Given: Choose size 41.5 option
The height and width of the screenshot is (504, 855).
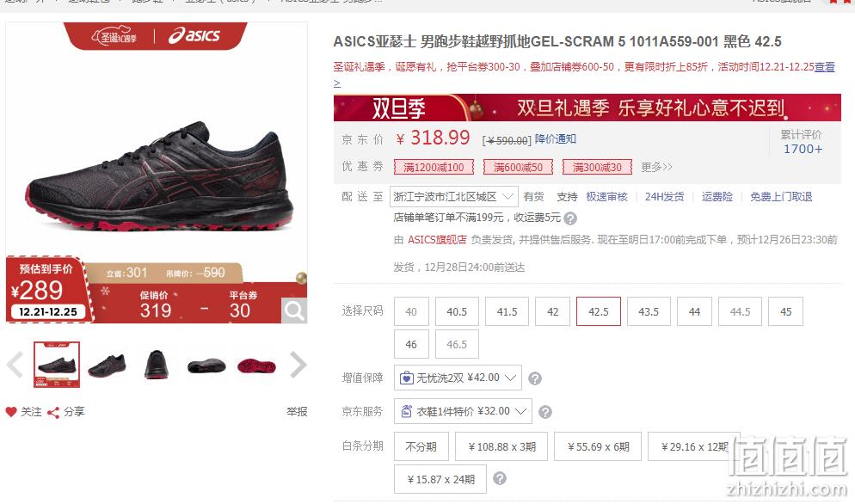Looking at the screenshot, I should coord(507,311).
